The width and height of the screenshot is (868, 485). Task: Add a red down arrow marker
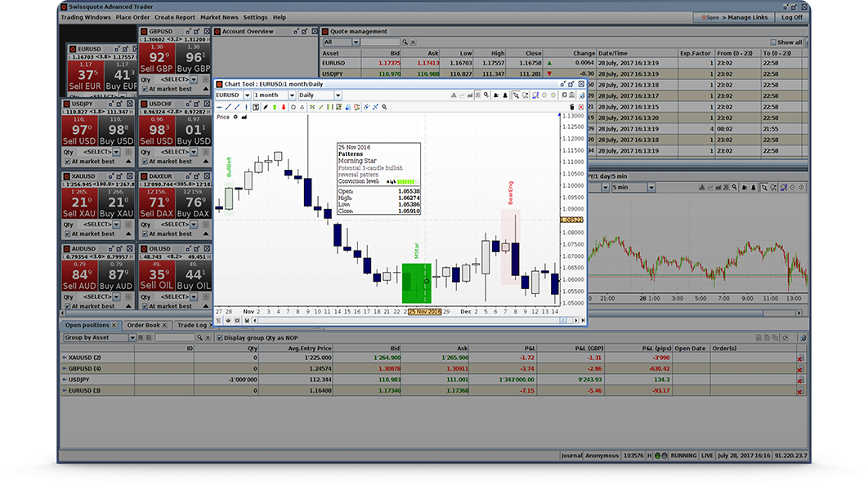(x=284, y=107)
